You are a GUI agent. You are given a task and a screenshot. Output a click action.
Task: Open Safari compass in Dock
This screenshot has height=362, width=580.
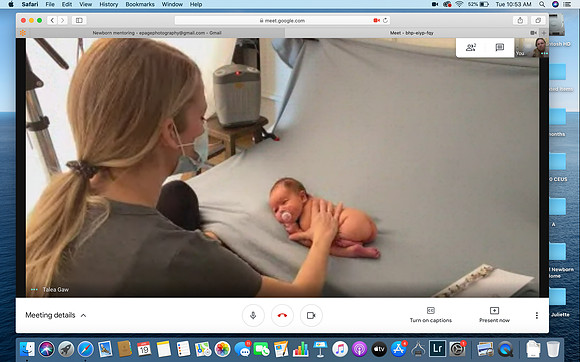click(x=85, y=349)
